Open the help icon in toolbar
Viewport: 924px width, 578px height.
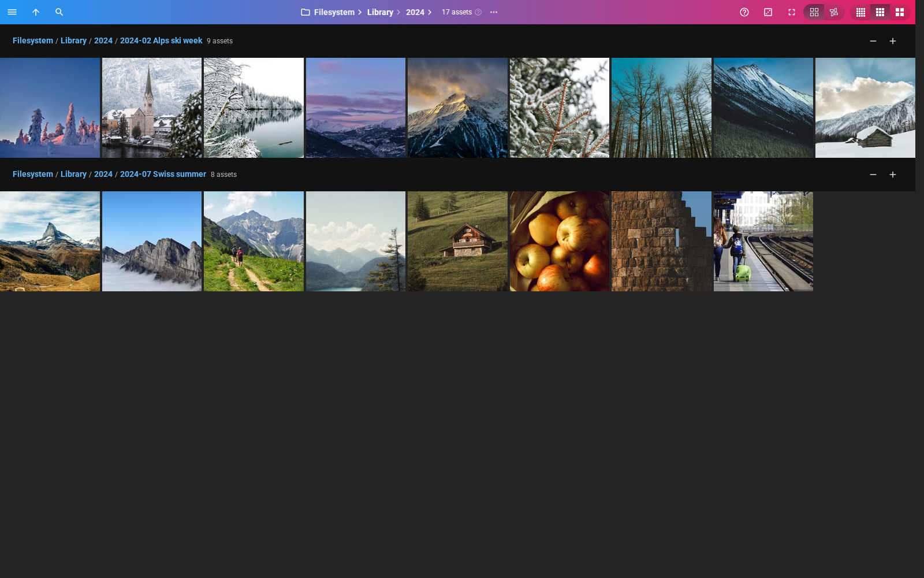click(x=744, y=12)
